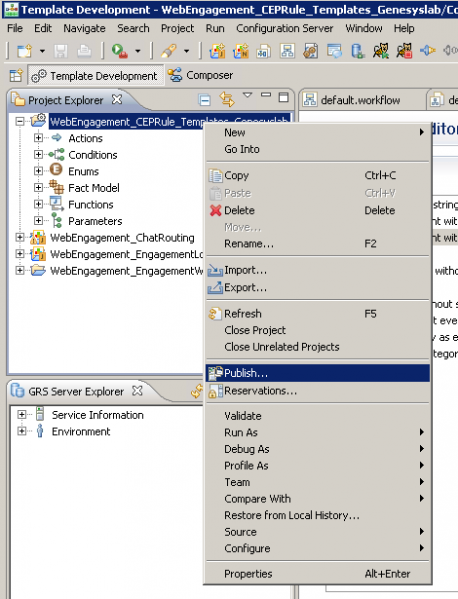Screen dimensions: 458x599
Task: Click the blue speaker toolbar icon
Action: click(428, 51)
